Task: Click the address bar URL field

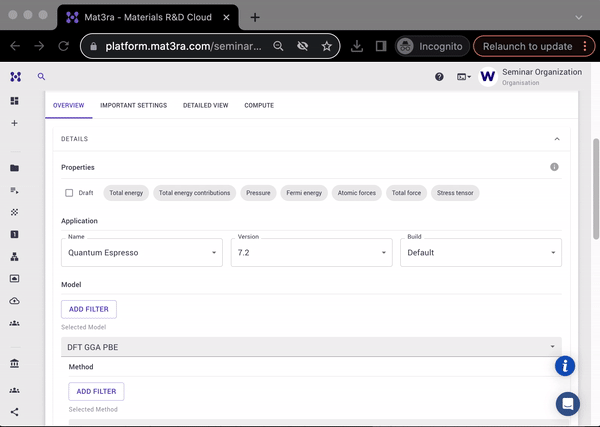Action: pos(184,46)
